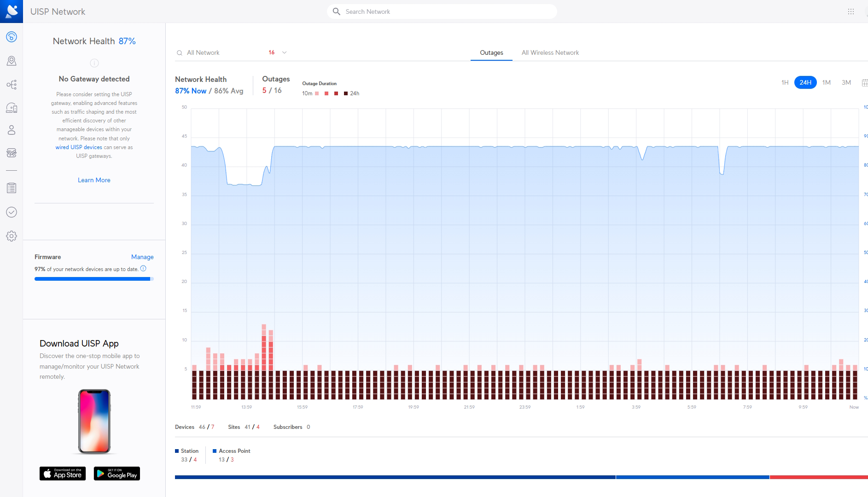Click the All Network search icon
Screen dimensions: 868x497
pyautogui.click(x=180, y=53)
